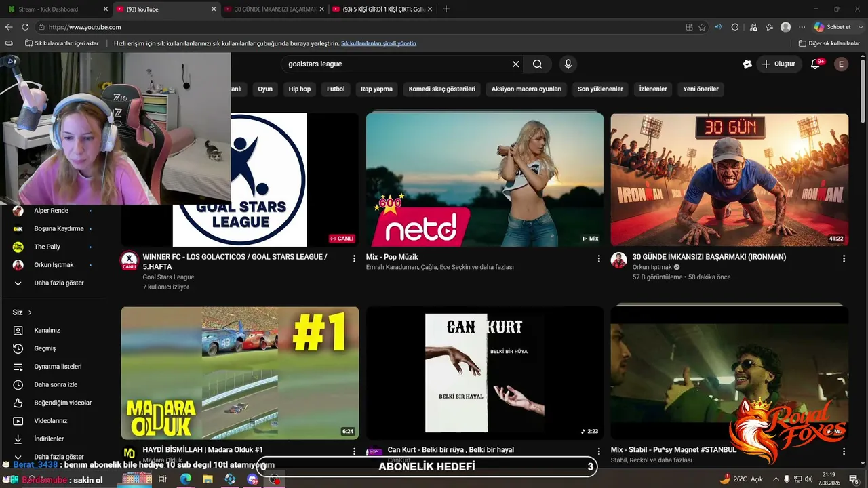Open the Mix - Pop Müzik netd thumbnail

(485, 180)
